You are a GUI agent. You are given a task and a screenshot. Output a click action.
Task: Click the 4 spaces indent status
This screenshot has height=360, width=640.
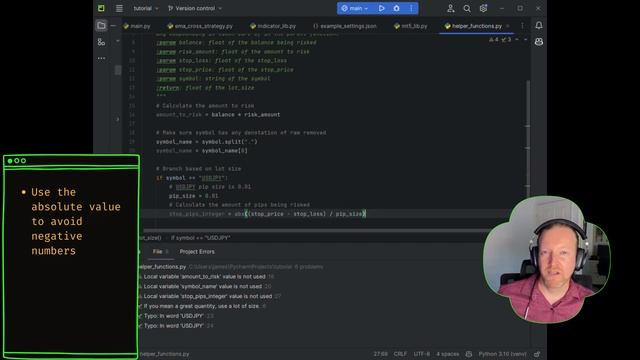(x=447, y=354)
